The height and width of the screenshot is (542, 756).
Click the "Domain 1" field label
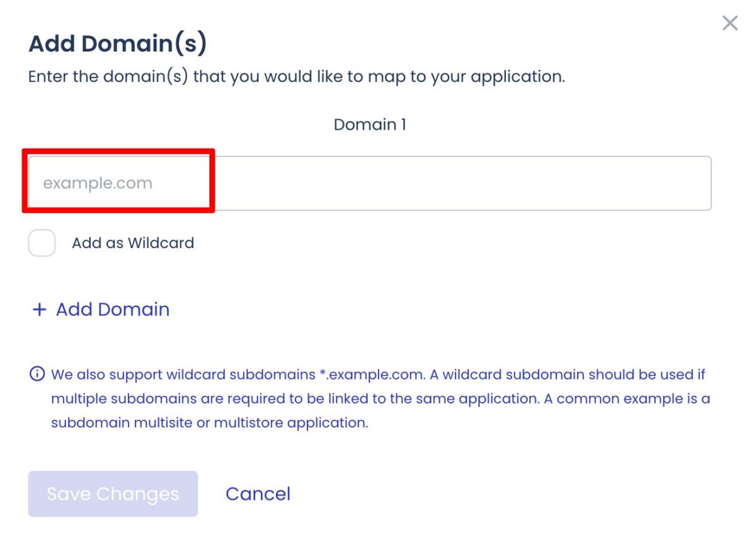click(x=370, y=125)
